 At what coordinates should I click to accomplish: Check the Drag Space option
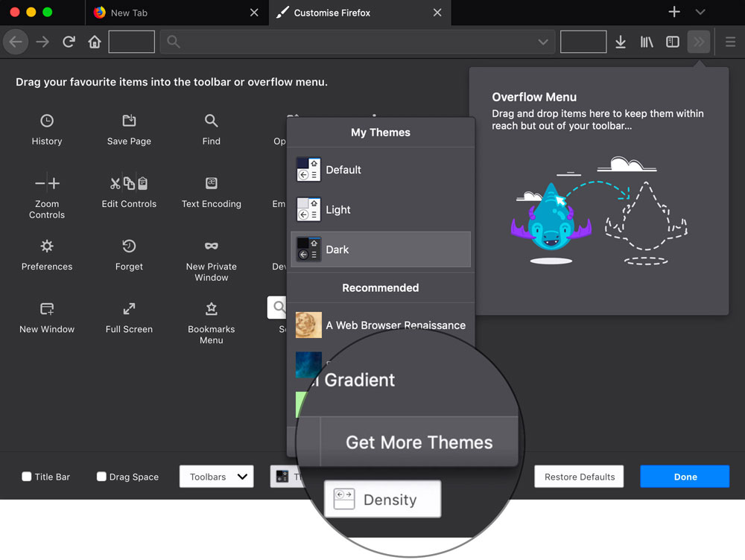[x=101, y=477]
